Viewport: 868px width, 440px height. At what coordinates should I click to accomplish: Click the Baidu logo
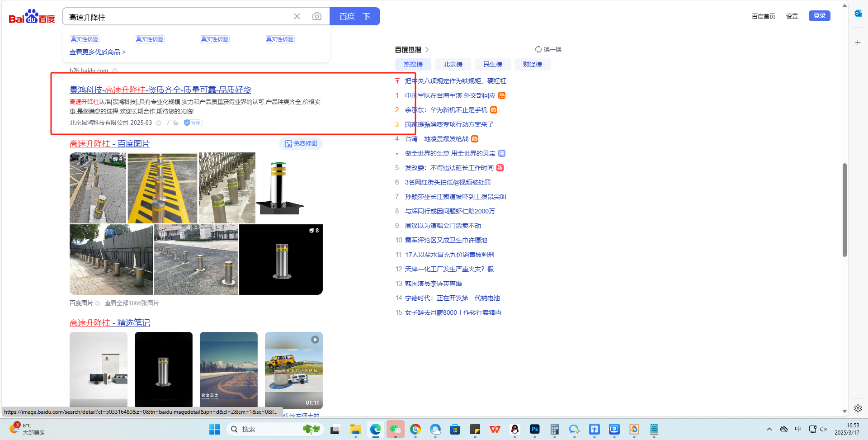coord(32,17)
